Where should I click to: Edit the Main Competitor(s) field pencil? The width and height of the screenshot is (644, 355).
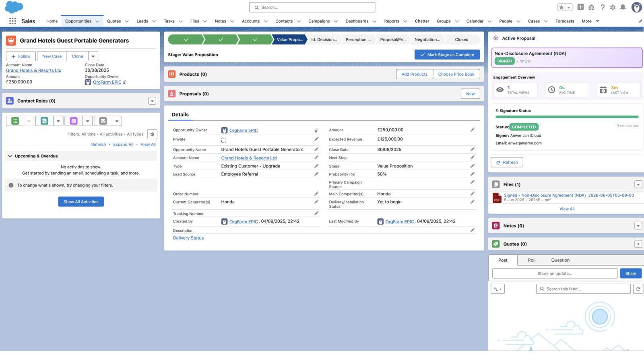pyautogui.click(x=473, y=194)
